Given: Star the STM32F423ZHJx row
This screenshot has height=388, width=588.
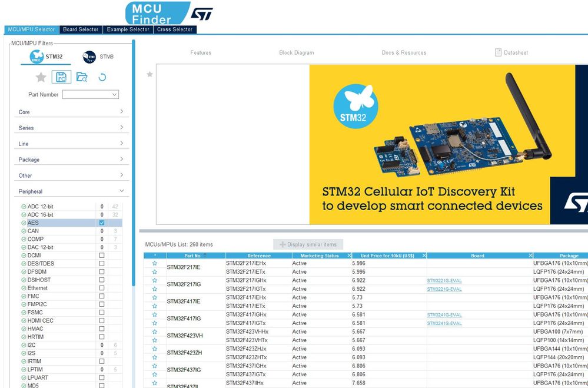Looking at the screenshot, I should click(x=154, y=349).
